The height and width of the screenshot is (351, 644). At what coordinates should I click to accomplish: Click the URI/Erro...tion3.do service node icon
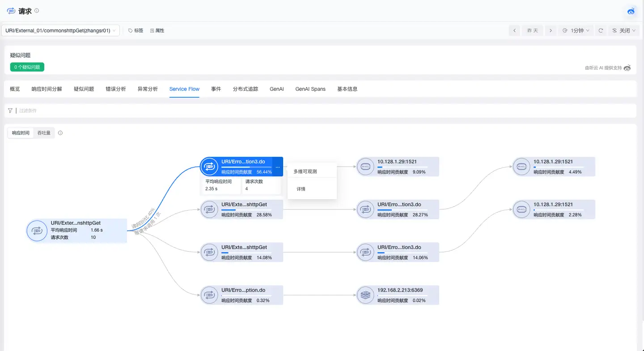[209, 166]
